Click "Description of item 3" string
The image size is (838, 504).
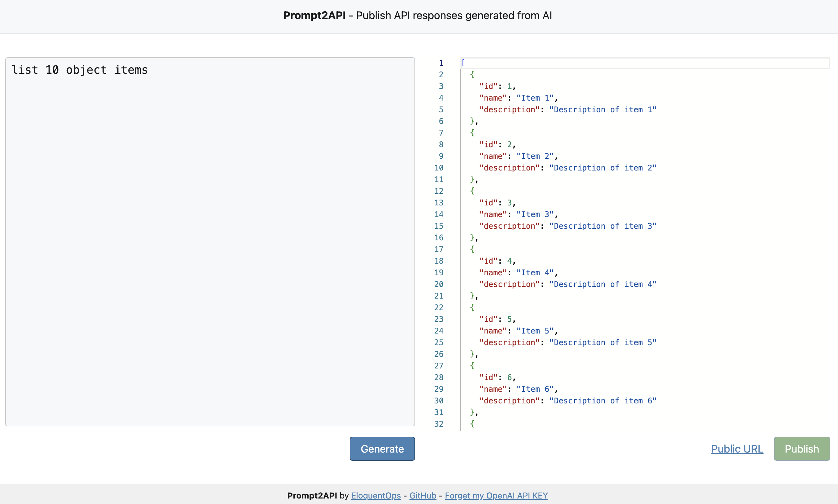[602, 226]
